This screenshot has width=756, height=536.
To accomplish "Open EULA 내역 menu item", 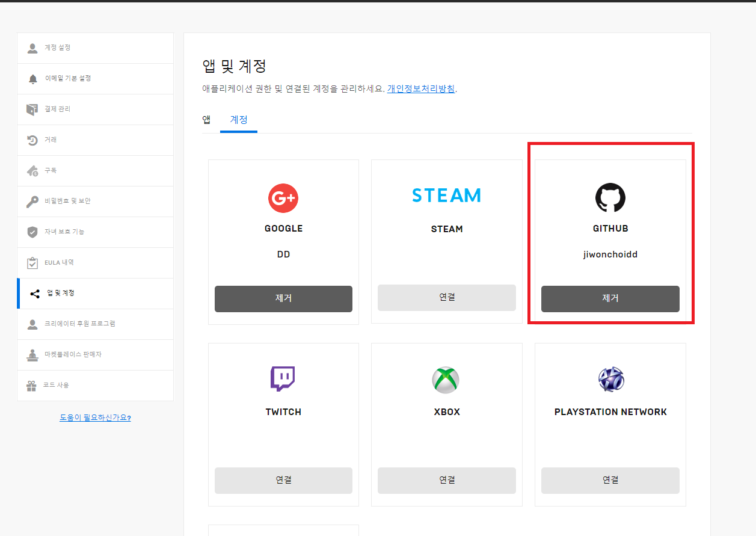I will (95, 263).
